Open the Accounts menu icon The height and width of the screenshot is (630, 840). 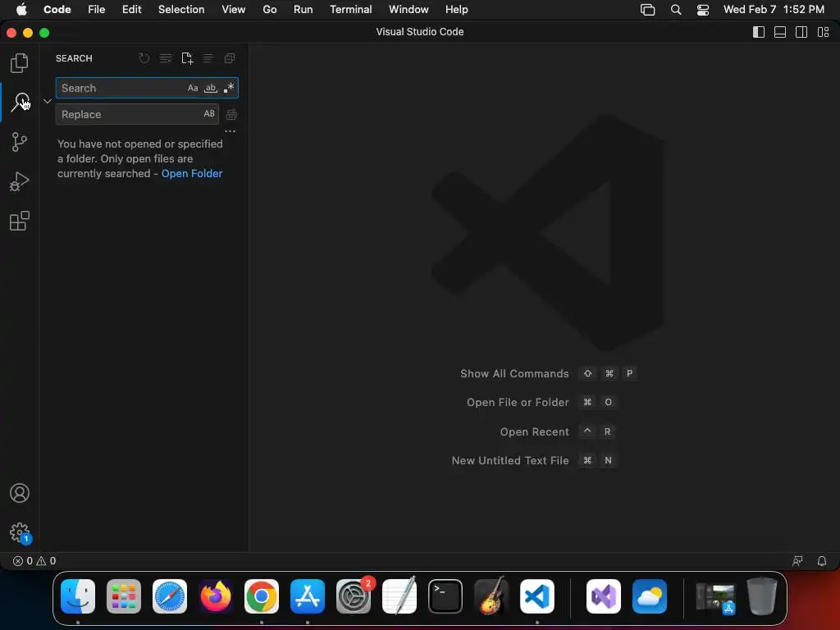coord(20,493)
